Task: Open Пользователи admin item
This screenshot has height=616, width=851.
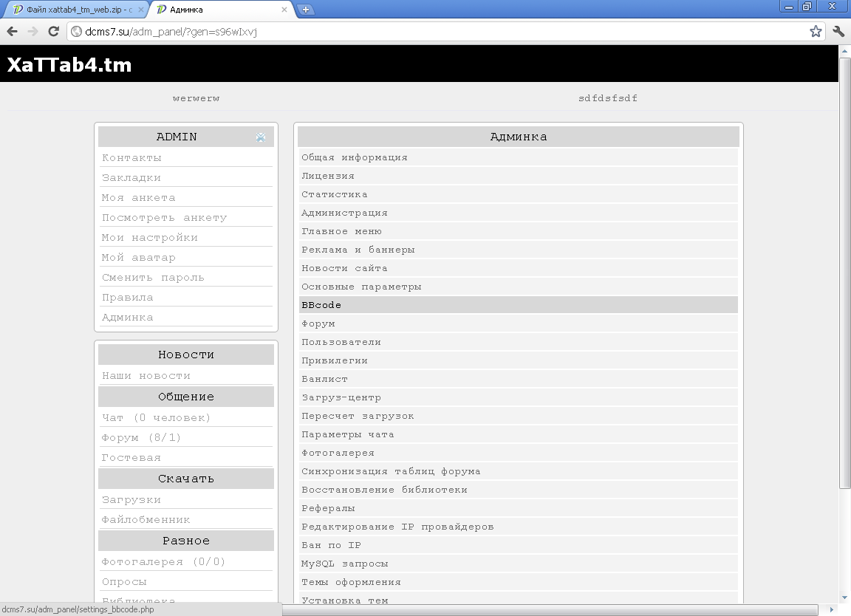Action: pos(519,342)
